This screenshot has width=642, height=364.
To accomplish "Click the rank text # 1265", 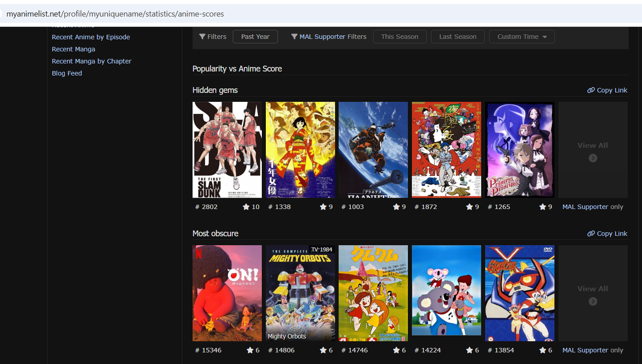I will pyautogui.click(x=499, y=207).
